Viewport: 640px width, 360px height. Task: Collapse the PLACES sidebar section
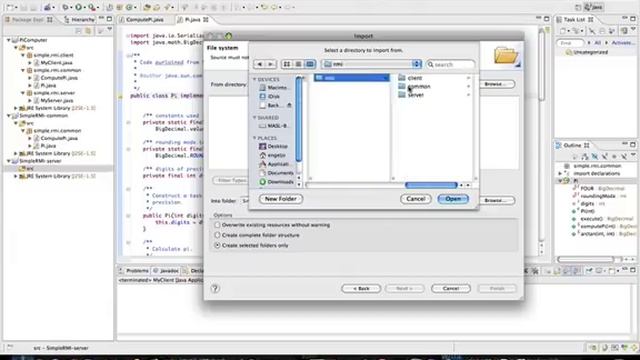coord(255,138)
